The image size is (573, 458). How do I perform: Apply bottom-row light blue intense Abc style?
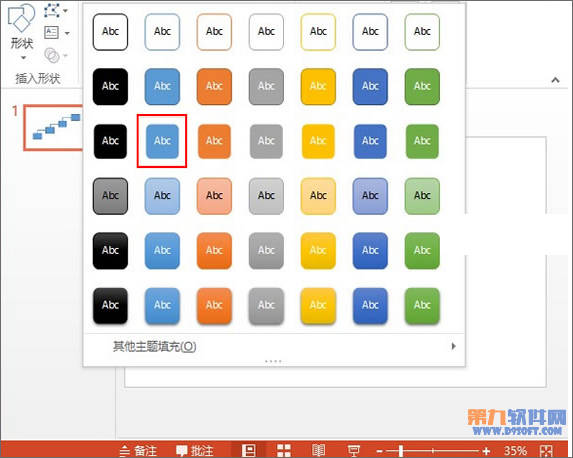162,306
